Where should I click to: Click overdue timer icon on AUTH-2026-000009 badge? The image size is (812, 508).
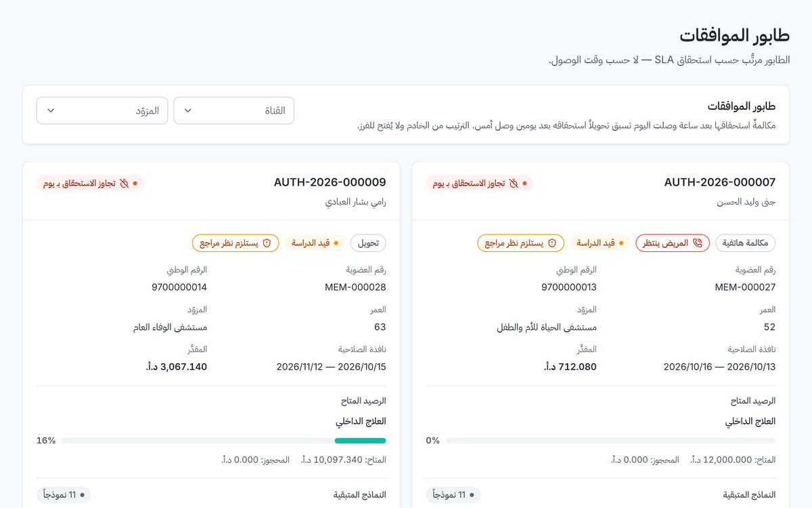click(124, 184)
